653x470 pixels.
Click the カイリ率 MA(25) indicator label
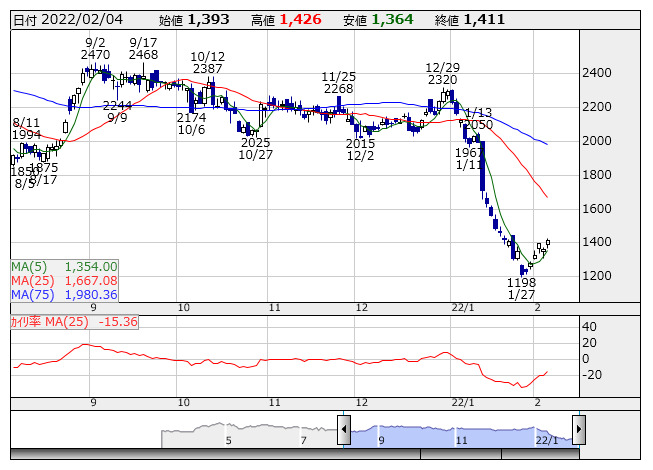74,322
